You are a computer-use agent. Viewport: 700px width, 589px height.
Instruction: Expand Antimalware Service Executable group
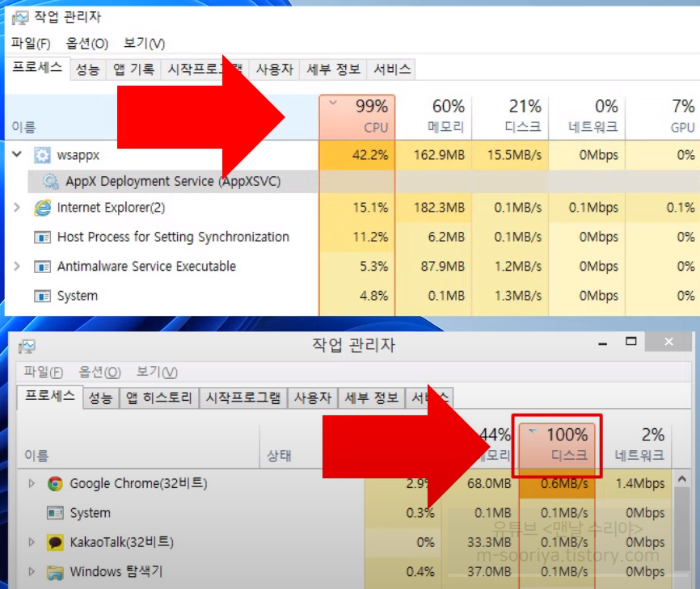click(17, 267)
